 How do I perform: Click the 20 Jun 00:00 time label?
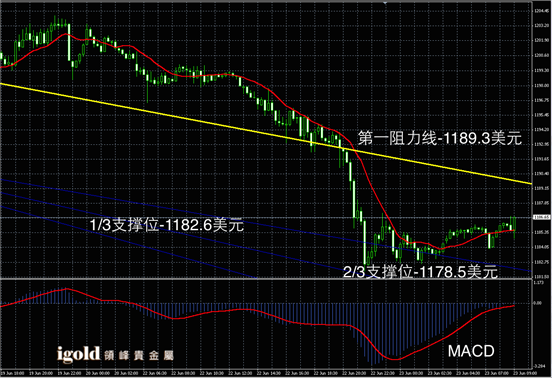(x=98, y=373)
